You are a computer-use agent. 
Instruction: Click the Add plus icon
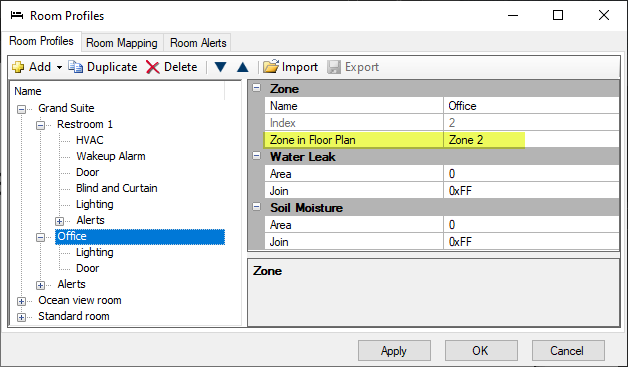coord(18,67)
